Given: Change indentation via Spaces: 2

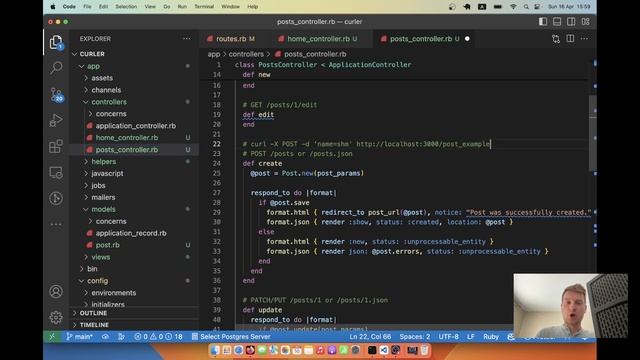Looking at the screenshot, I should 415,337.
